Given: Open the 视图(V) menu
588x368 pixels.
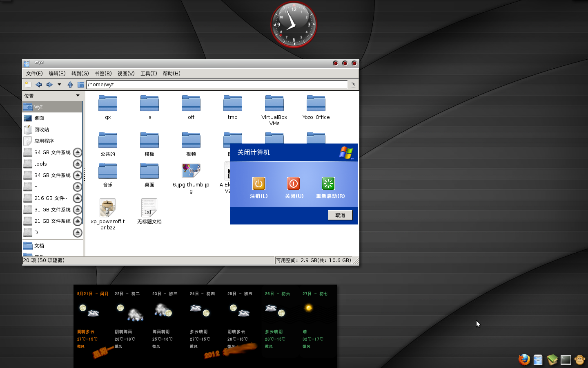Looking at the screenshot, I should [126, 74].
